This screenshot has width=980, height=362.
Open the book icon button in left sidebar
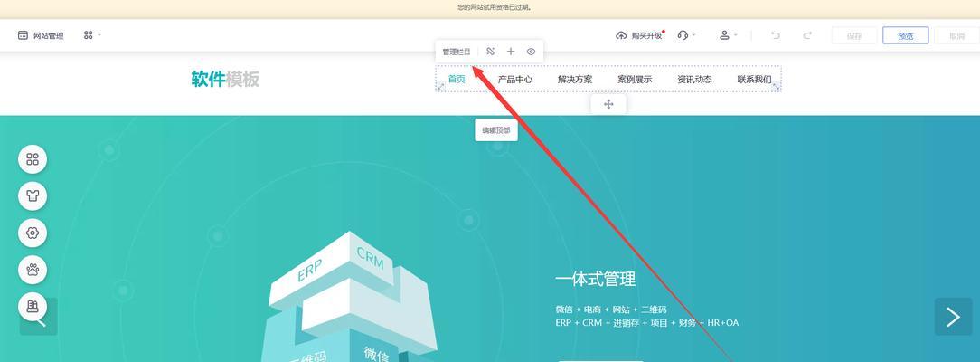point(33,307)
